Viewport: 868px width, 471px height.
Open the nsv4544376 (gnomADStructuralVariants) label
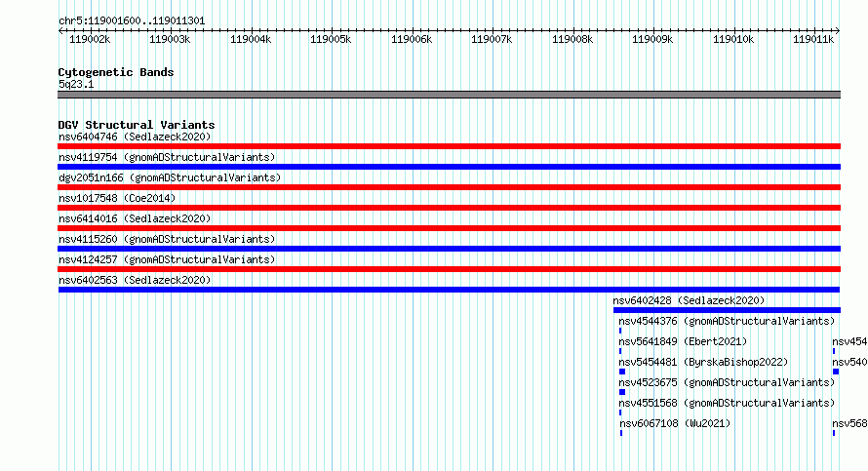pos(727,321)
